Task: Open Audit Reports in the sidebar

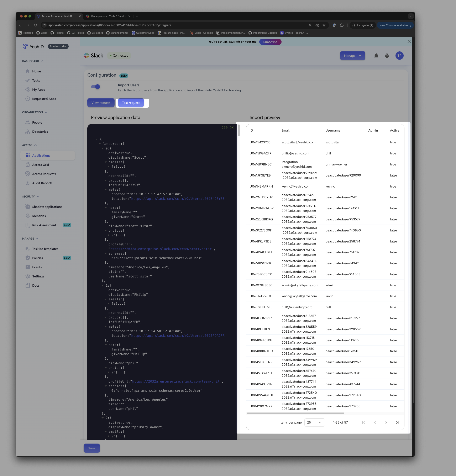Action: point(42,183)
